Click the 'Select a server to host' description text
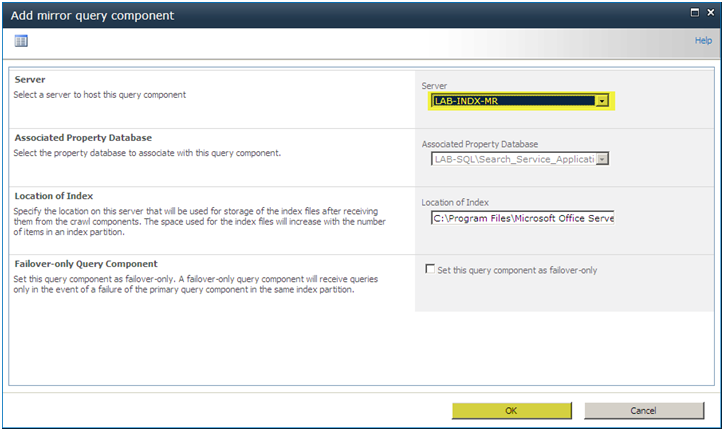 99,95
